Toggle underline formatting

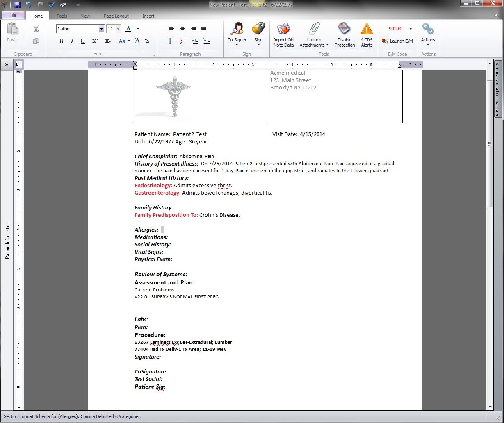click(x=83, y=41)
